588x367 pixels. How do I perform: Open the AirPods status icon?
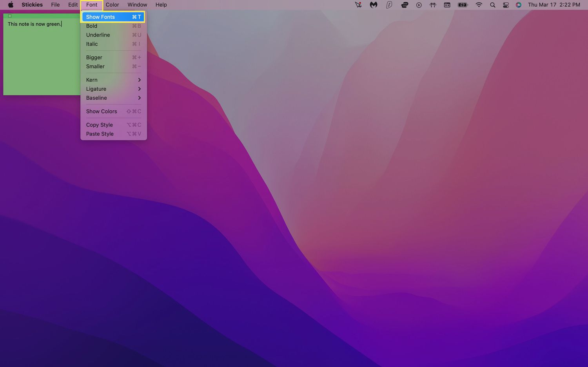coord(433,5)
